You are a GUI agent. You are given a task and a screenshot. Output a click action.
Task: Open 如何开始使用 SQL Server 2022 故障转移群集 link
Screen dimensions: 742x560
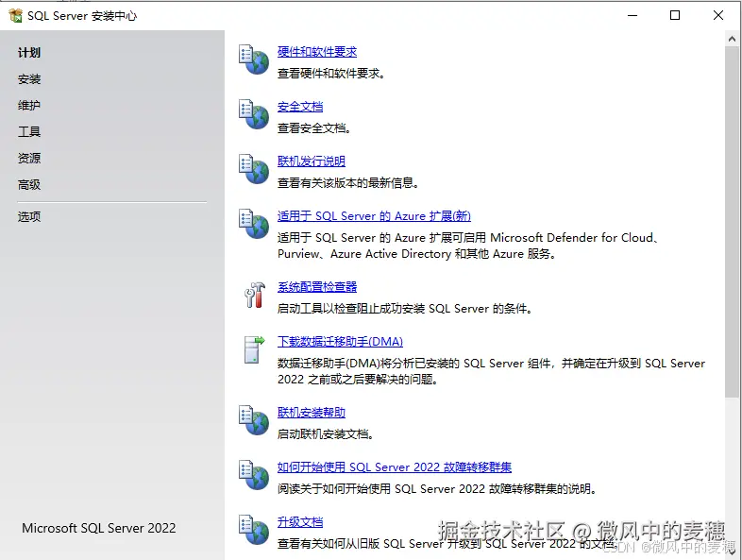[x=395, y=467]
